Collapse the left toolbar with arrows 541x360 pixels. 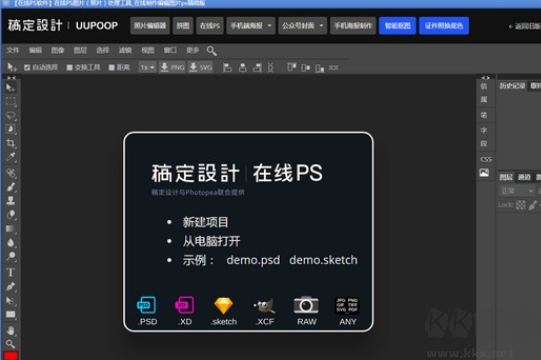click(11, 78)
